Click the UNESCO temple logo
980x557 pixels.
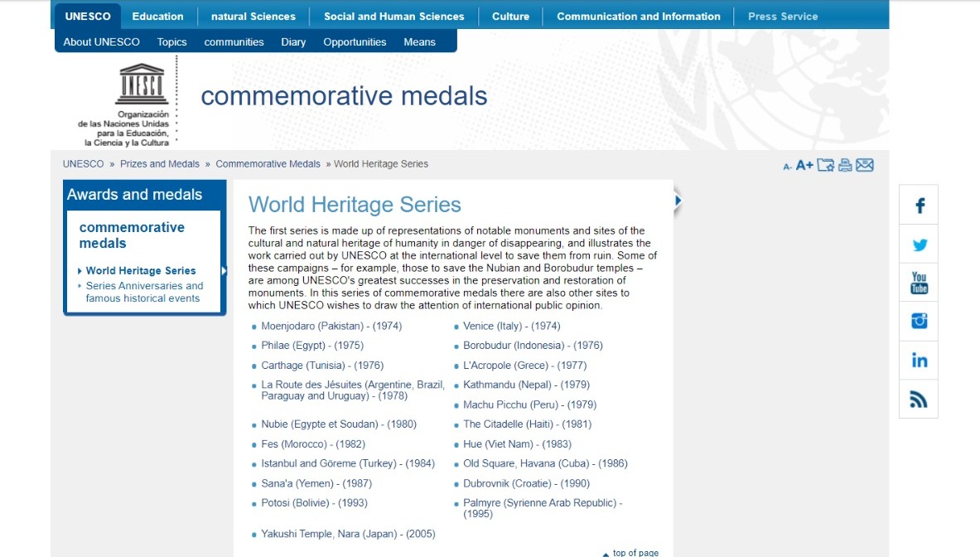coord(142,84)
